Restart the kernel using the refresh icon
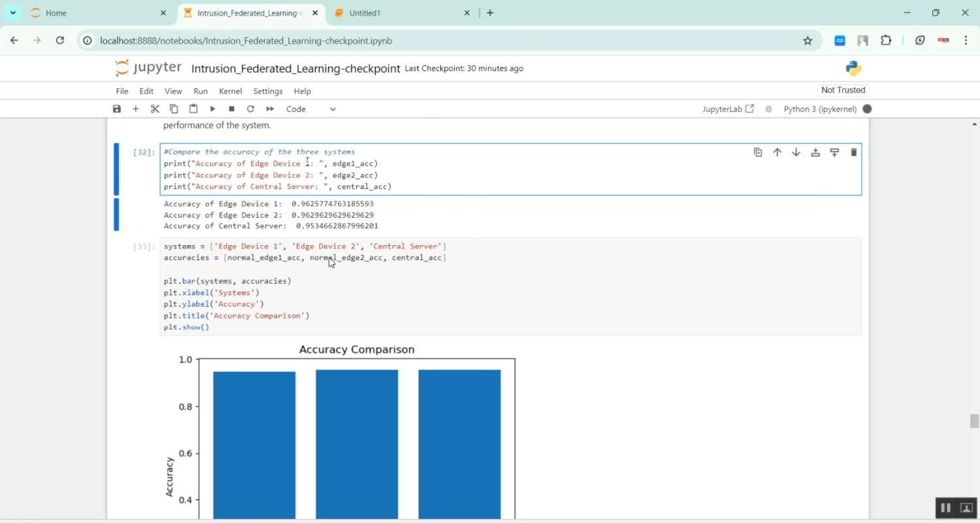 (x=250, y=109)
